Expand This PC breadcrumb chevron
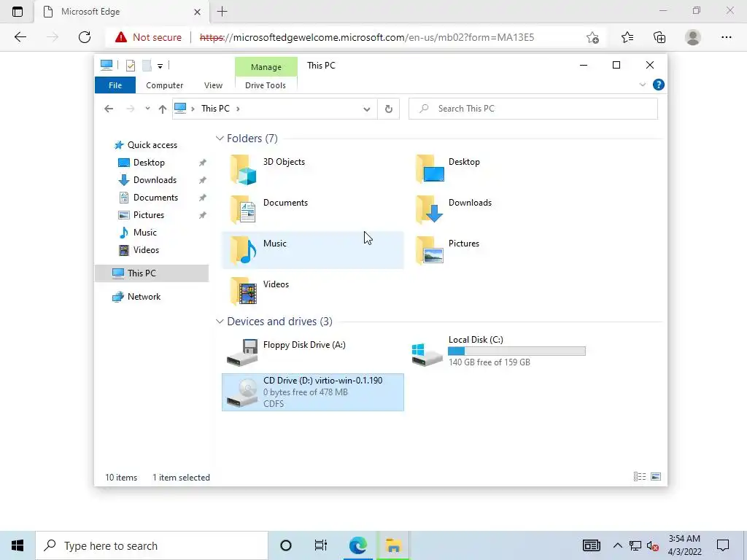Viewport: 747px width, 560px height. click(x=238, y=109)
